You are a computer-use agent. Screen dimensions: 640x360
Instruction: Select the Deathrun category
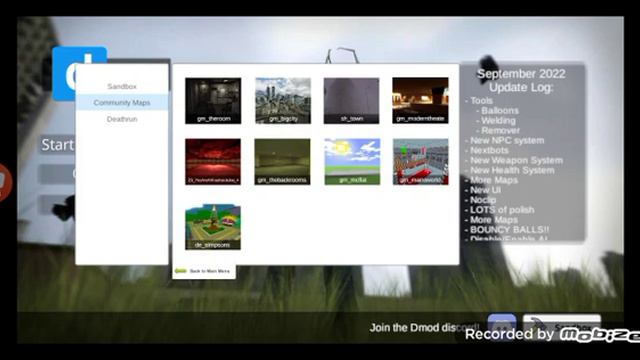(122, 119)
